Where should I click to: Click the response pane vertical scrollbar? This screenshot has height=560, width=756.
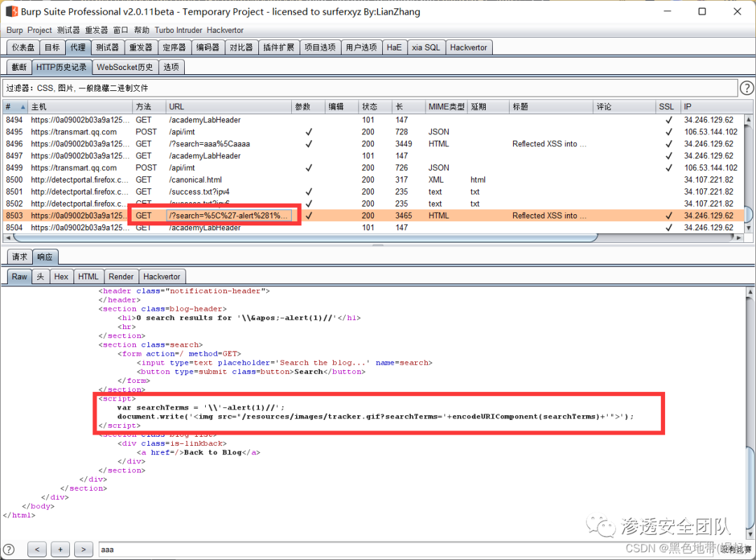[x=750, y=487]
